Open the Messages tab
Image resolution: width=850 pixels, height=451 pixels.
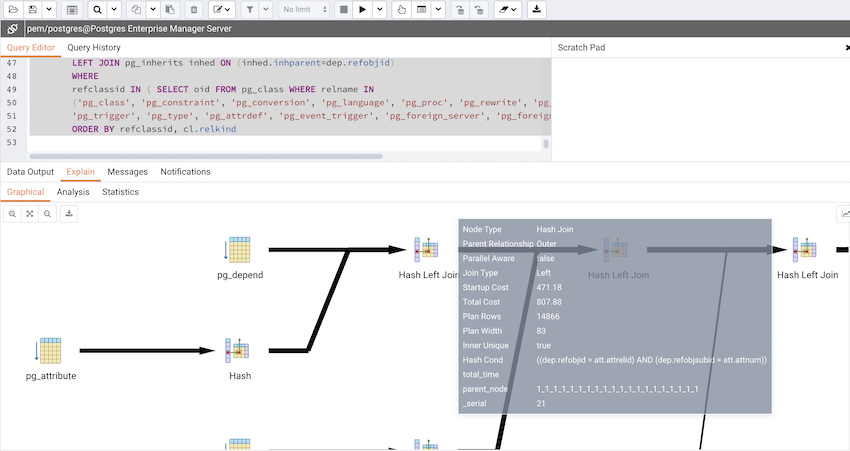127,172
